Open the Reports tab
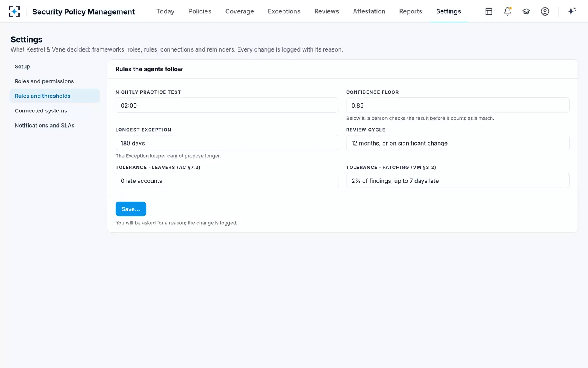Image resolution: width=588 pixels, height=368 pixels. click(411, 11)
